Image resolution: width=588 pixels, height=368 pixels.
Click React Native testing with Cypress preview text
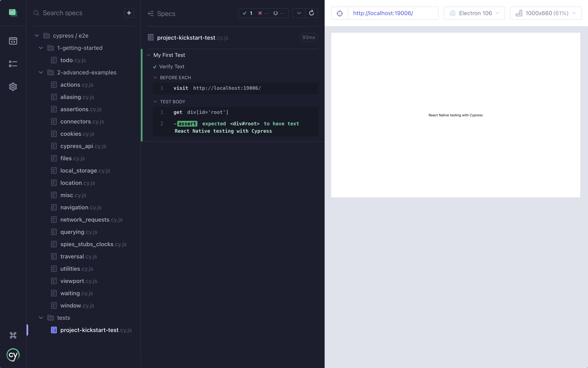click(x=455, y=115)
